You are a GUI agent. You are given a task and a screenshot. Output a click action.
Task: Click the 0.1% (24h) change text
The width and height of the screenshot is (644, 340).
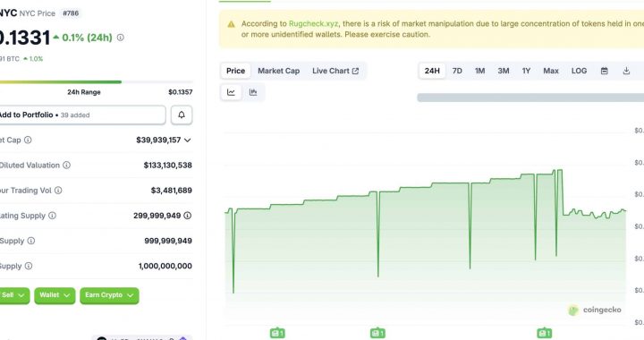coord(87,38)
